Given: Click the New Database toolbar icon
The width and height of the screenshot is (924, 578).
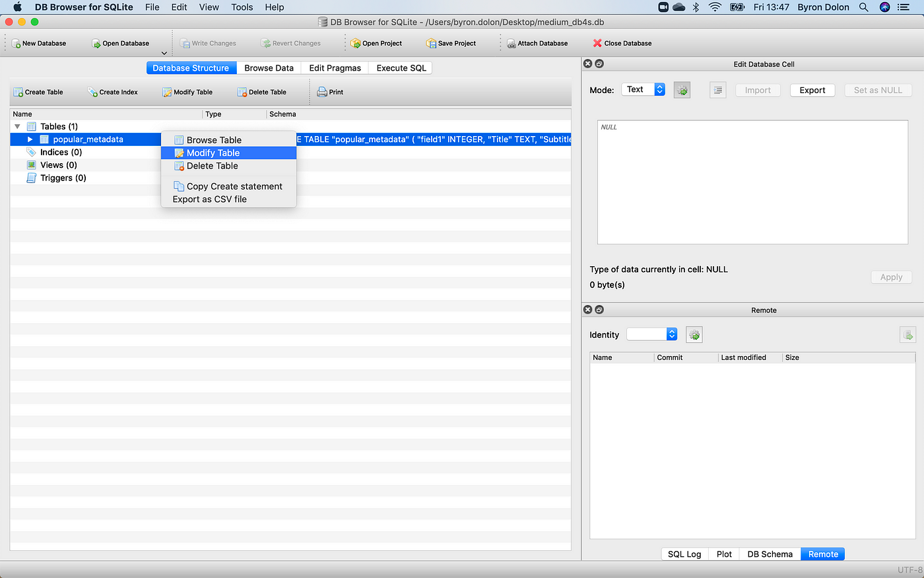Looking at the screenshot, I should tap(16, 44).
